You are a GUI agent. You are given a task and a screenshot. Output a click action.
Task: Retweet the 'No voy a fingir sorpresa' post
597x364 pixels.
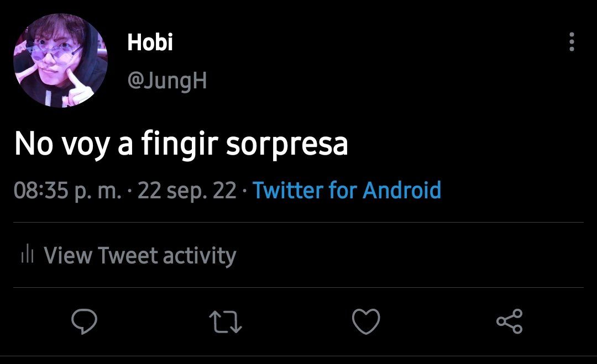(x=226, y=322)
